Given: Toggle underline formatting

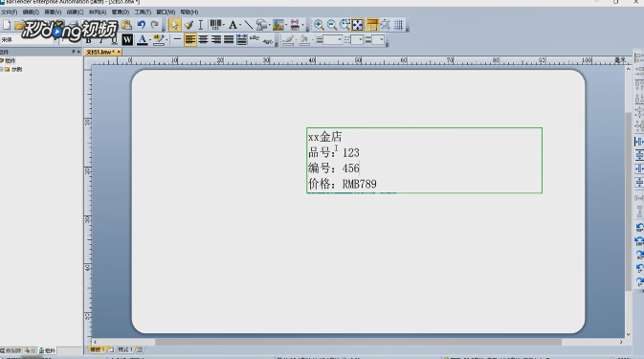Looking at the screenshot, I should (x=114, y=40).
